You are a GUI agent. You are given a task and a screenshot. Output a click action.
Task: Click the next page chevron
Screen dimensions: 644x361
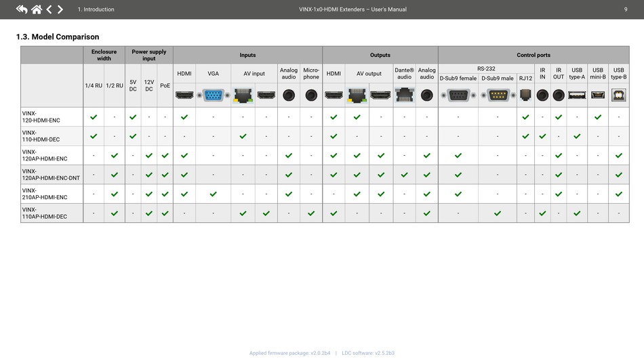click(60, 9)
